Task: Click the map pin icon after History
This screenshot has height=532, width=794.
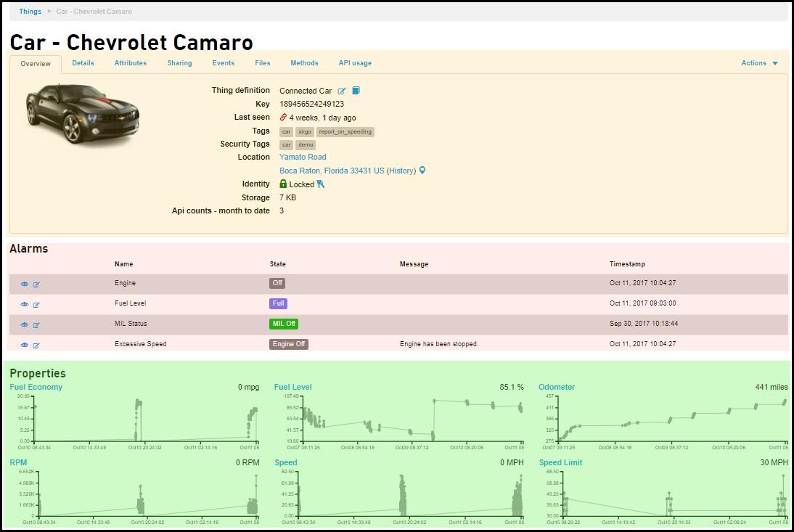Action: pos(422,171)
